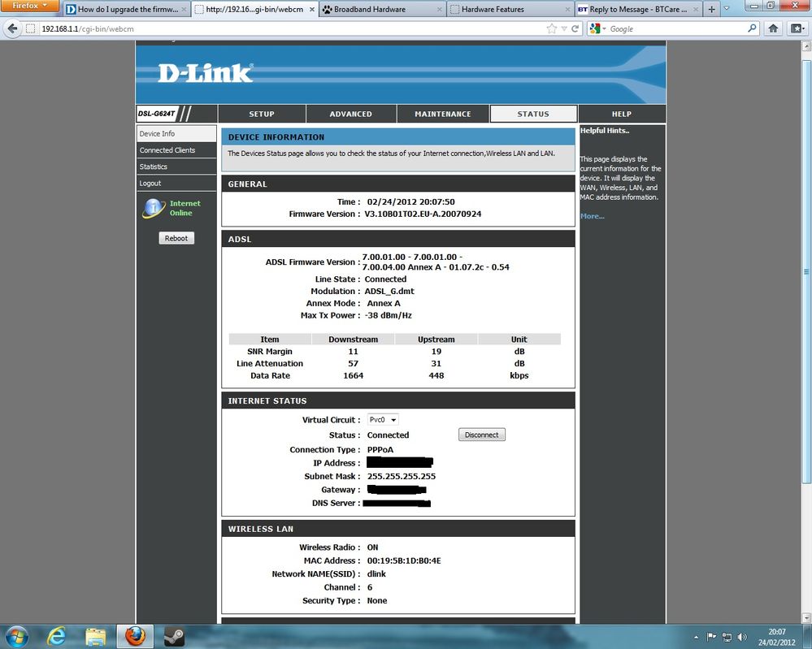Open the MAINTENANCE tab
Screen dimensions: 812x649
click(x=442, y=114)
